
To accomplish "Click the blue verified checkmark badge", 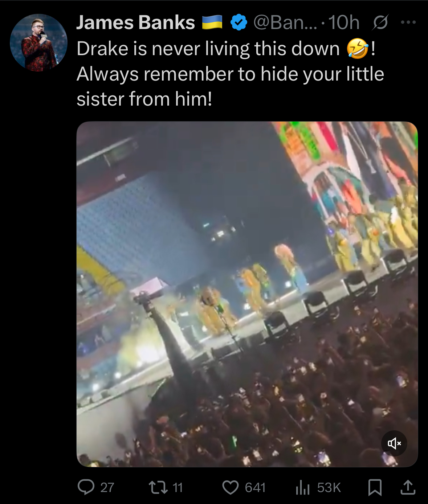I will pos(239,22).
